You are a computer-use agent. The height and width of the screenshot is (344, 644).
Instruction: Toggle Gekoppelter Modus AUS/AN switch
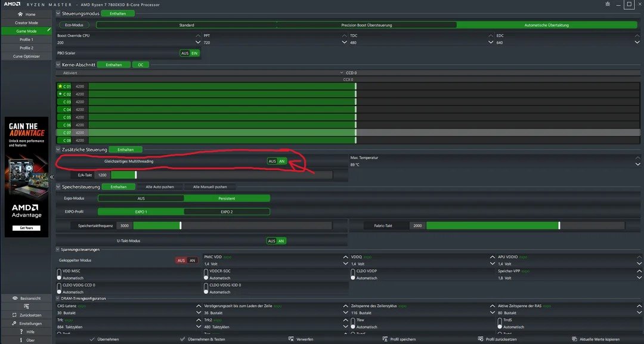pos(187,261)
